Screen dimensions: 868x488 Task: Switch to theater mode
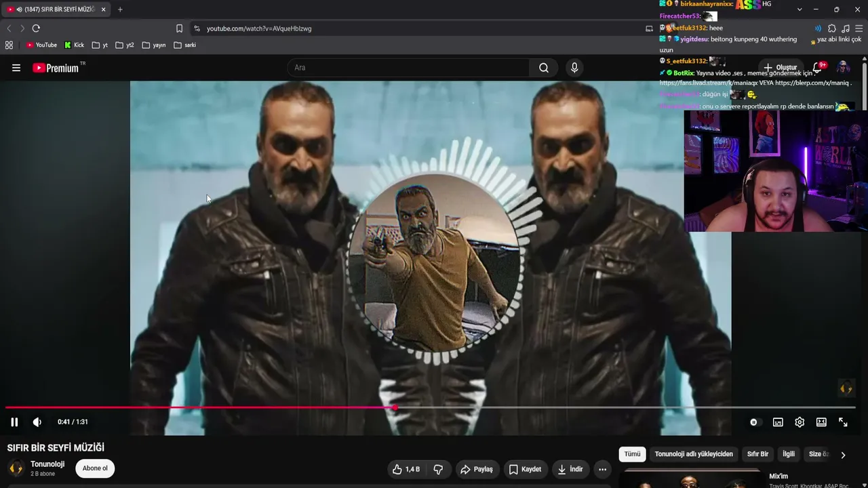coord(821,422)
